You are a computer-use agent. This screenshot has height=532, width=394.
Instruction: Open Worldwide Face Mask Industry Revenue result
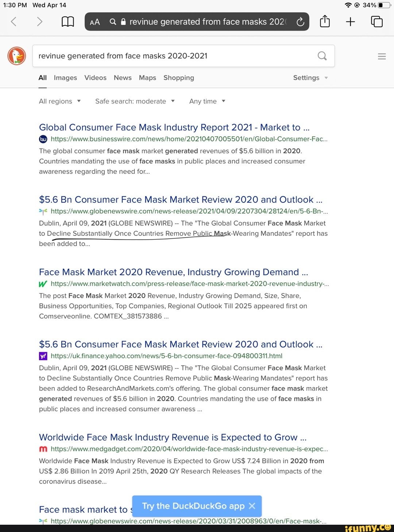coord(173,437)
